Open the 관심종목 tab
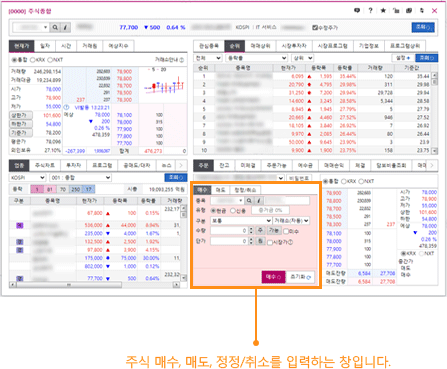447x369 pixels. point(209,46)
